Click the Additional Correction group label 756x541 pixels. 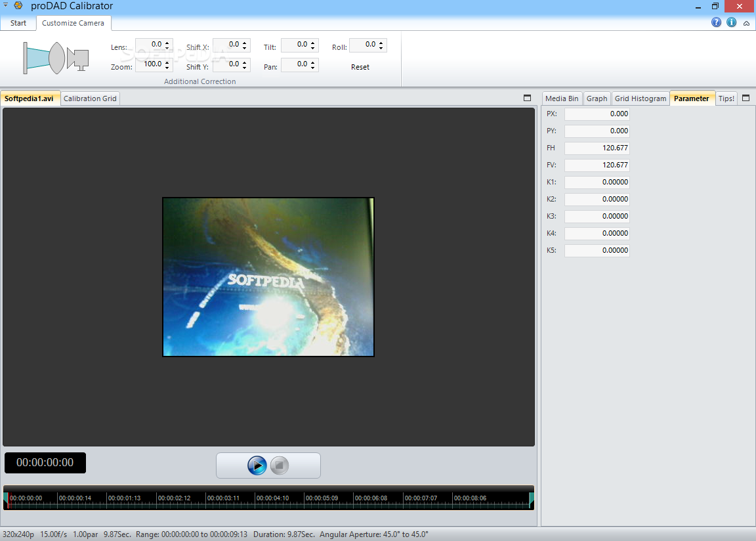(x=199, y=81)
